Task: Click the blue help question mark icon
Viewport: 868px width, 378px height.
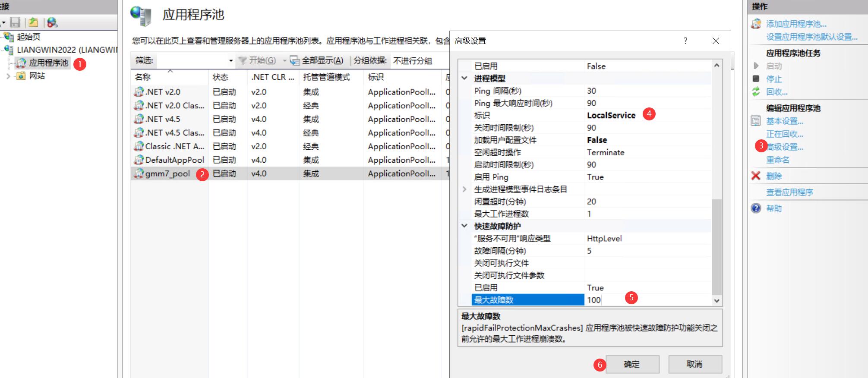Action: click(756, 208)
